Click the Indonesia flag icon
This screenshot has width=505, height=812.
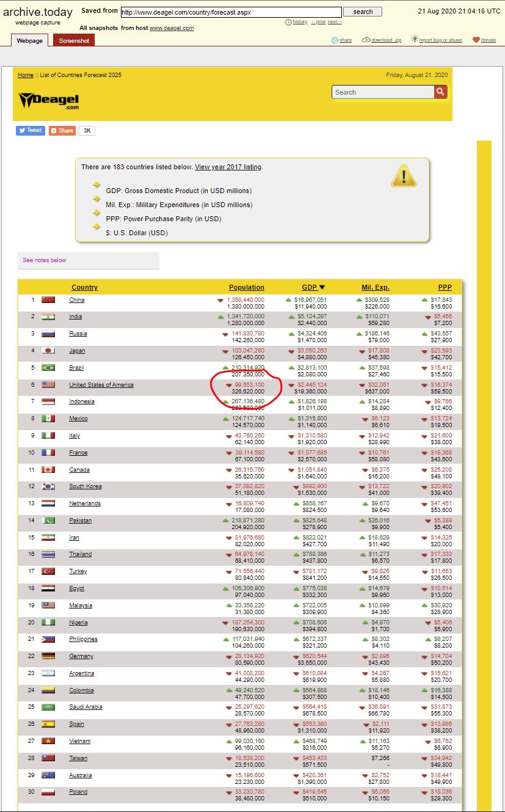click(x=48, y=401)
